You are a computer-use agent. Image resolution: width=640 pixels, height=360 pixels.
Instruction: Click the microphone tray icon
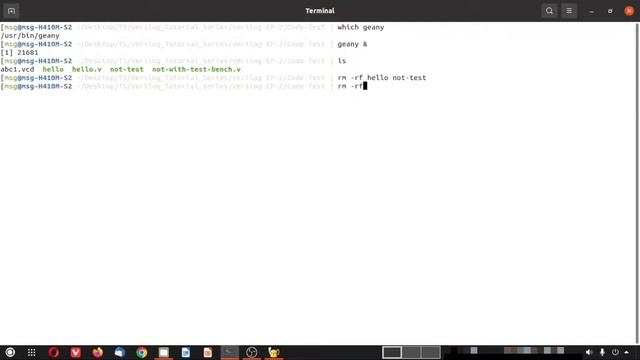click(x=602, y=352)
